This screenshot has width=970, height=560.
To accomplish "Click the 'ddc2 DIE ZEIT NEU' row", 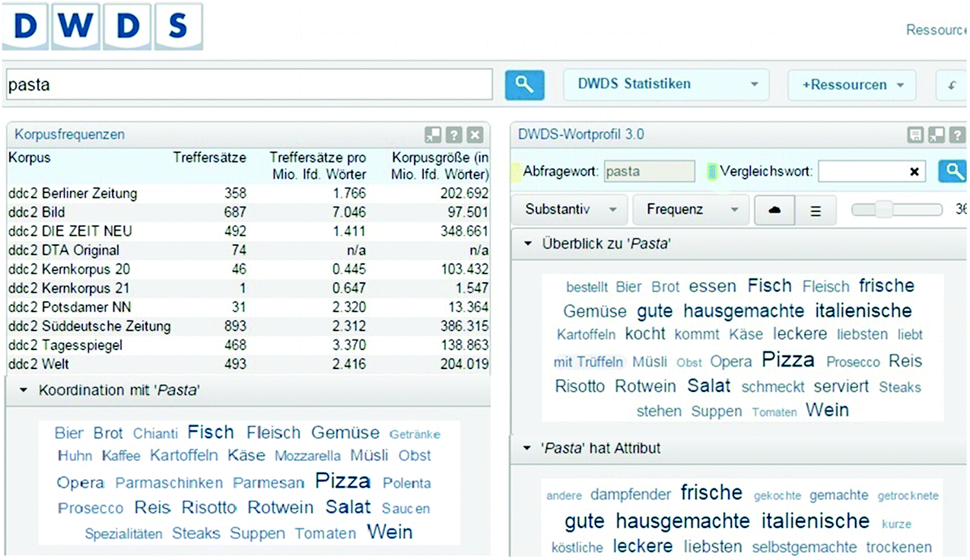I will pos(248,231).
